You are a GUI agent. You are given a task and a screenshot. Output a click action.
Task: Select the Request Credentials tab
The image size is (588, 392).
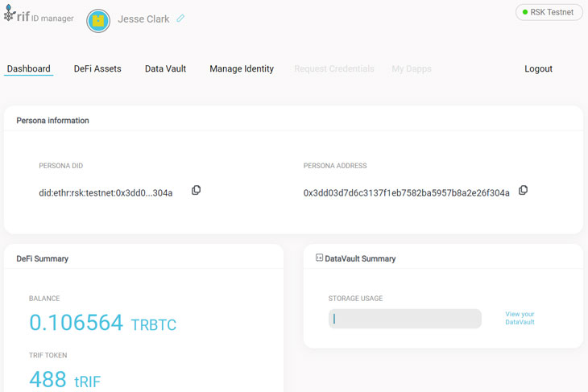click(x=334, y=69)
